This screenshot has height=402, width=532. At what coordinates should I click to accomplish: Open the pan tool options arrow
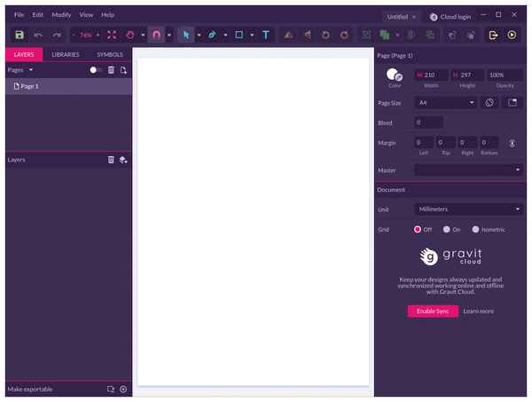pos(143,35)
